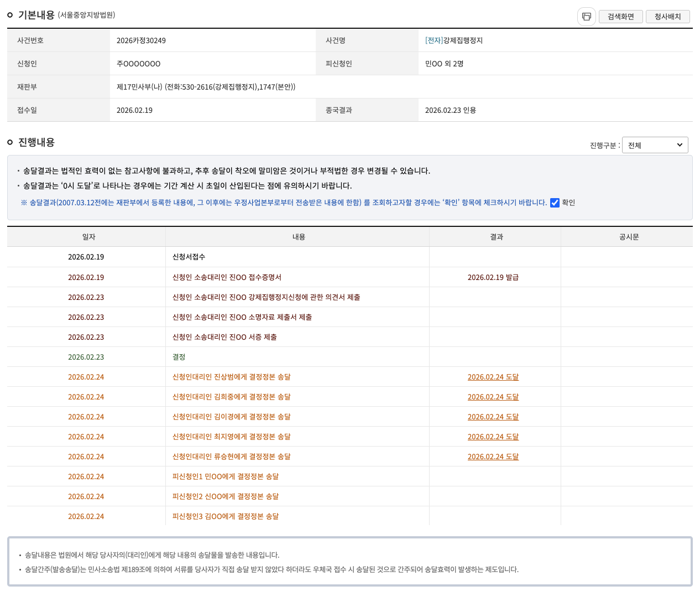Click the case number 2026카정30249
Viewport: 700px width, 591px height.
141,40
